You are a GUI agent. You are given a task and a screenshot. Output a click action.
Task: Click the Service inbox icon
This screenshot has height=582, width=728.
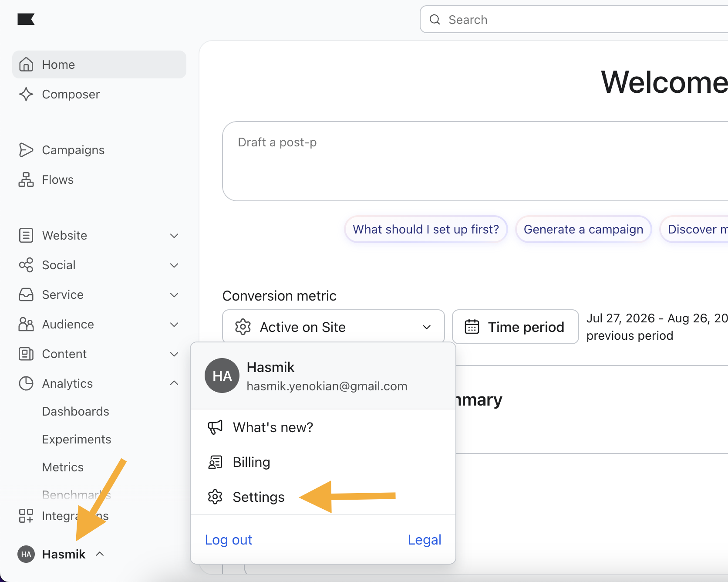tap(26, 294)
